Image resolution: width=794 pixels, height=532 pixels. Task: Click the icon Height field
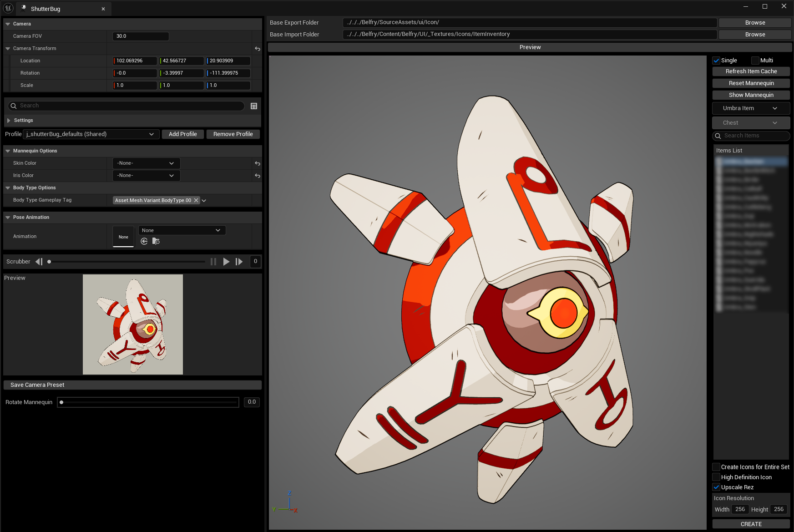point(779,510)
